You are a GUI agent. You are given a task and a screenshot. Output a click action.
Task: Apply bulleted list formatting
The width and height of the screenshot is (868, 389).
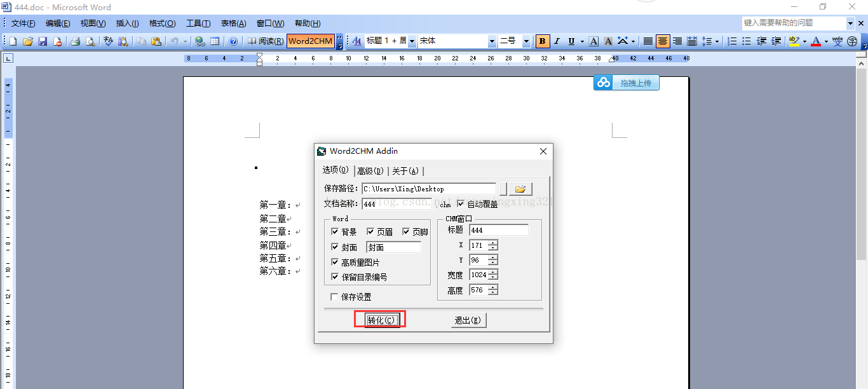click(747, 41)
